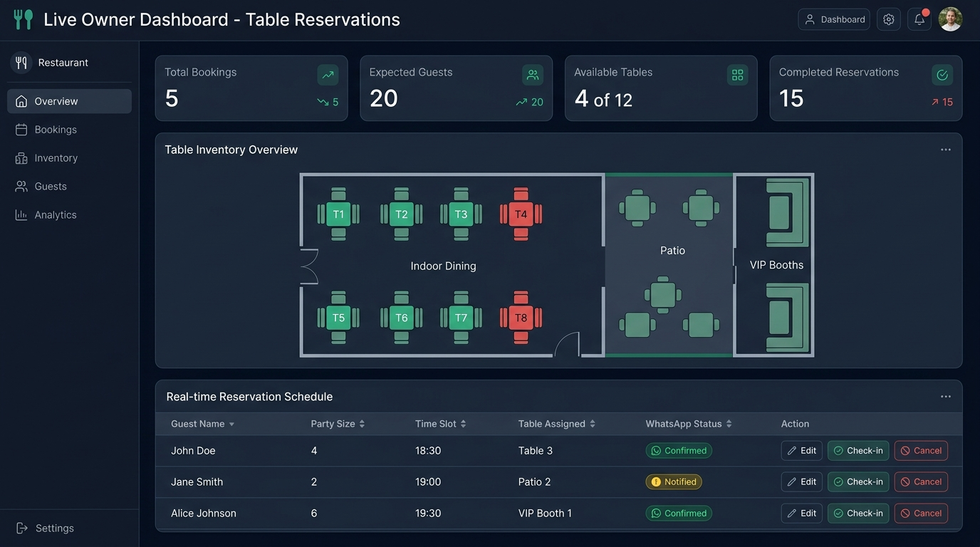Cancel Alice Johnson's reservation
The height and width of the screenshot is (547, 980).
point(921,514)
